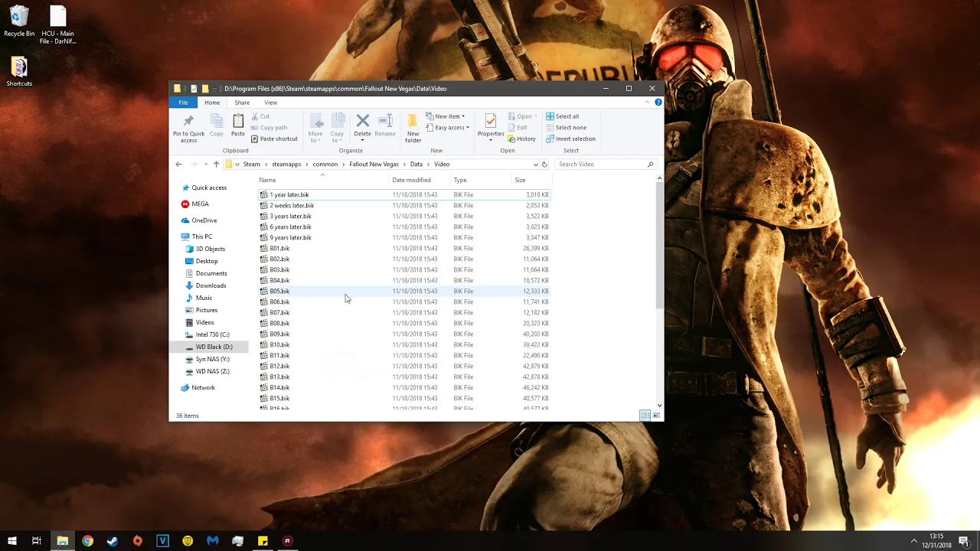Click the file list vertical scrollbar
The height and width of the screenshot is (551, 980).
(x=659, y=245)
